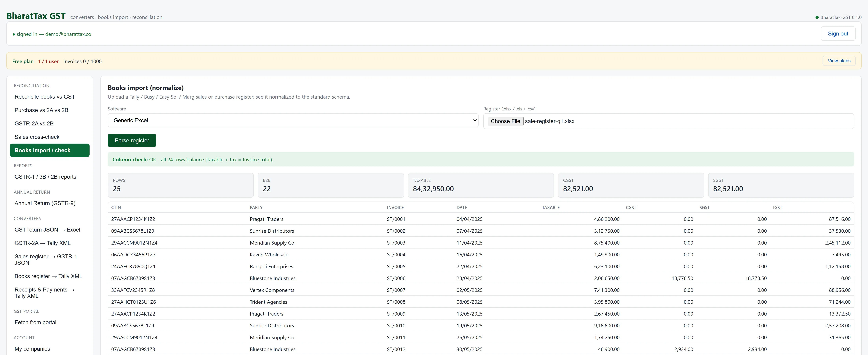
Task: Click the Free plan label
Action: point(23,61)
